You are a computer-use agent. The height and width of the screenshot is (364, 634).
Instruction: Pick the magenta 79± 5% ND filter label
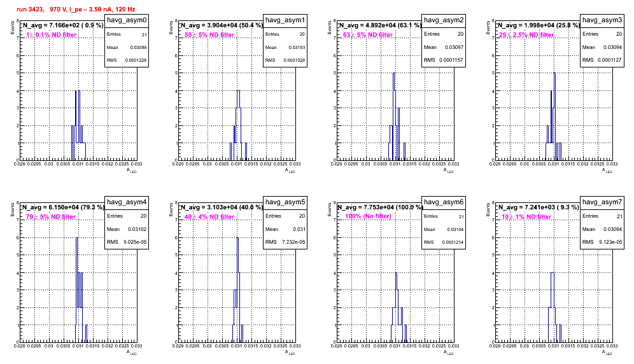tap(51, 217)
